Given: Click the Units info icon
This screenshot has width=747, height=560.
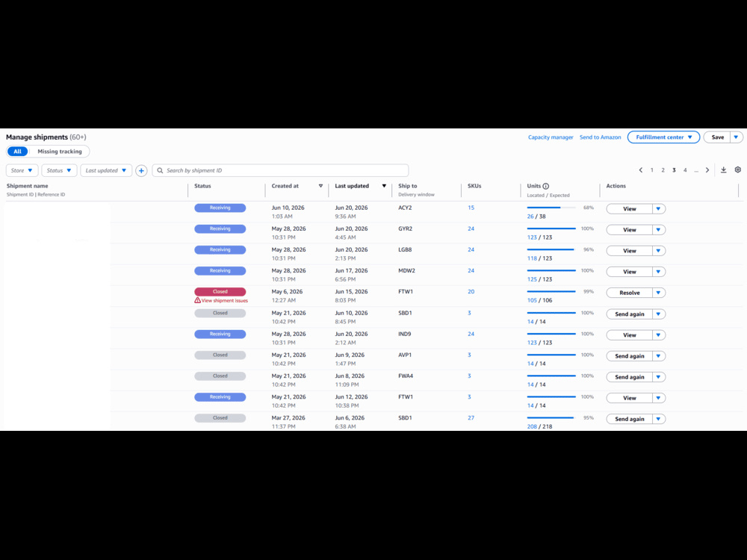Looking at the screenshot, I should click(546, 186).
